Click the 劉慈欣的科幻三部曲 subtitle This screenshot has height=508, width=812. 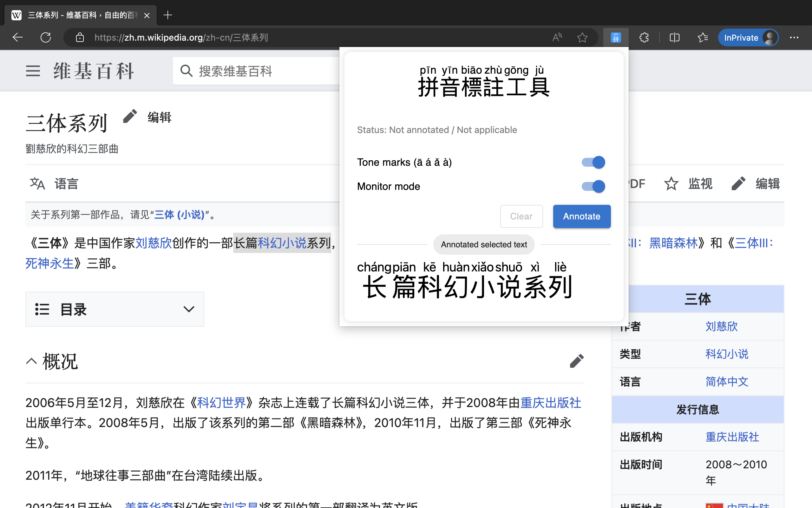pos(72,149)
